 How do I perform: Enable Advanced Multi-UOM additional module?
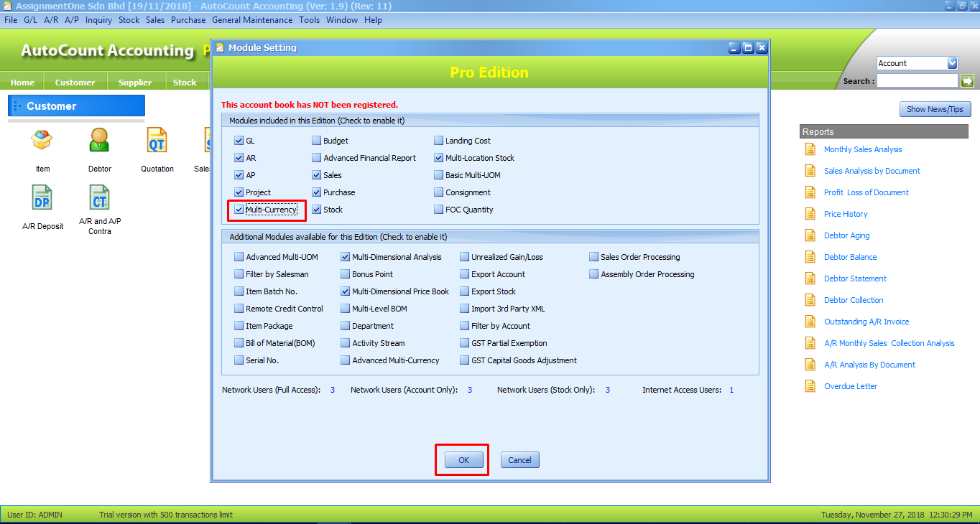click(x=239, y=257)
